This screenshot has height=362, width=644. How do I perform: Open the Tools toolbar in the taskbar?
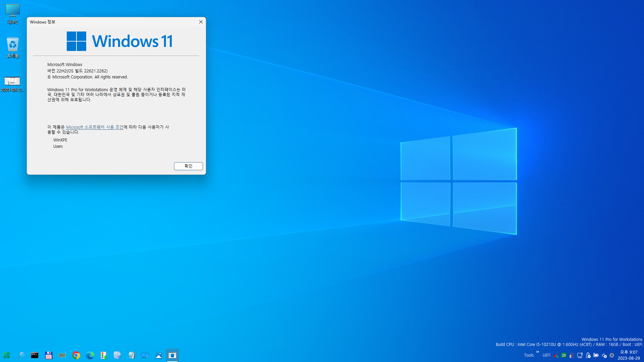click(x=529, y=355)
